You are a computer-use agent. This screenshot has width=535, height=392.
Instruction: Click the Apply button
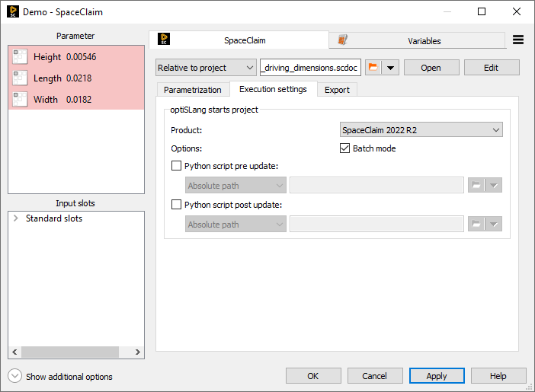pos(437,376)
